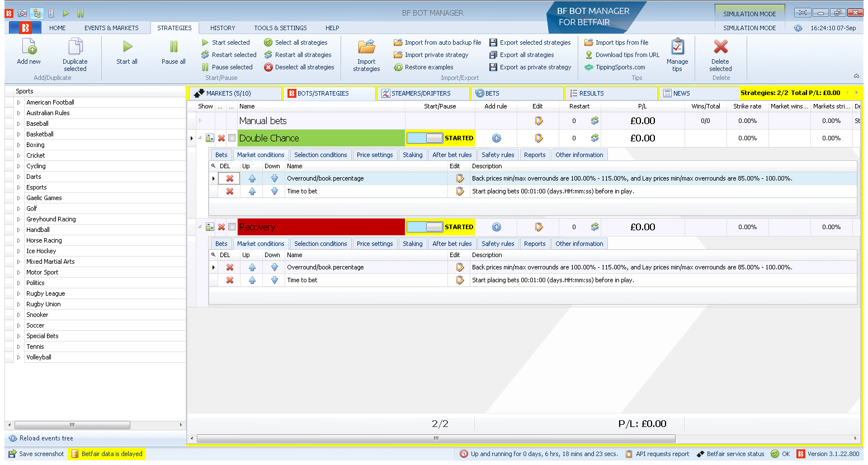Open Double Chance Market conditions tab

coord(261,155)
